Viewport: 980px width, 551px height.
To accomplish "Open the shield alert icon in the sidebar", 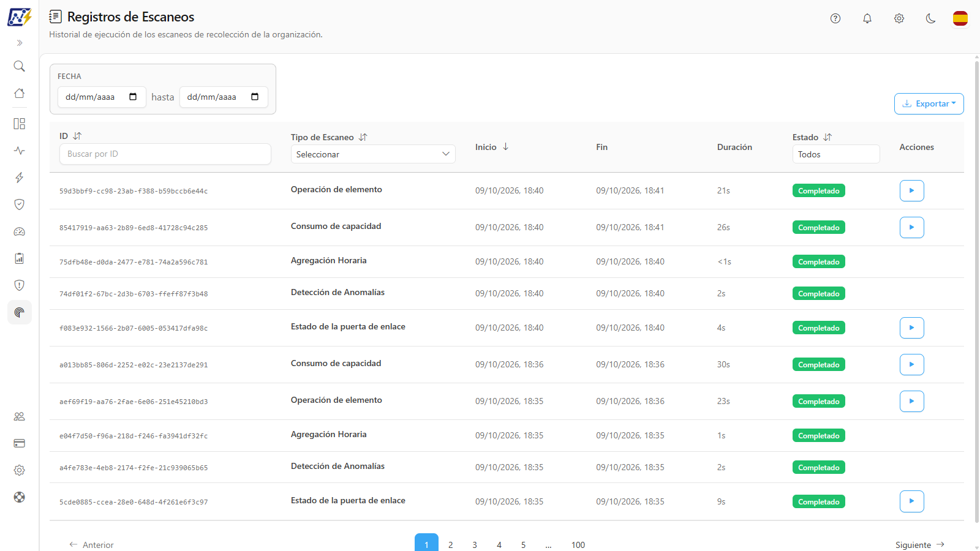I will pyautogui.click(x=20, y=285).
